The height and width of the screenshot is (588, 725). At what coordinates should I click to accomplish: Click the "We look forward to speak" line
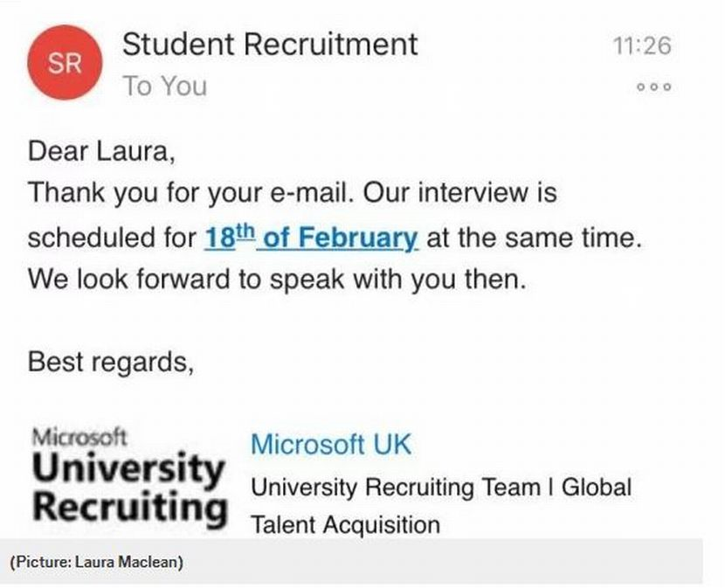pos(276,280)
